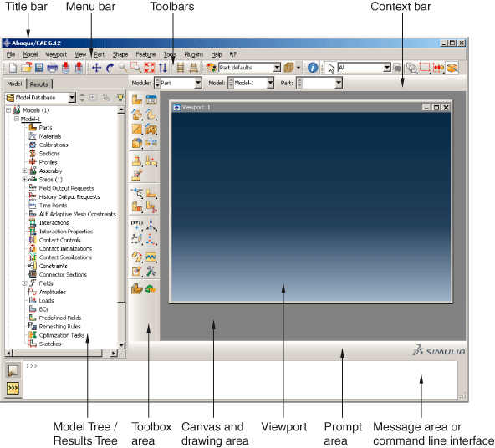Select the Pan View tool

(x=96, y=68)
